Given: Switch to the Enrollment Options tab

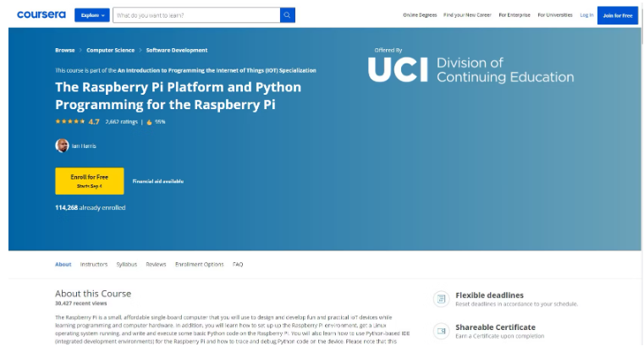Looking at the screenshot, I should click(200, 265).
